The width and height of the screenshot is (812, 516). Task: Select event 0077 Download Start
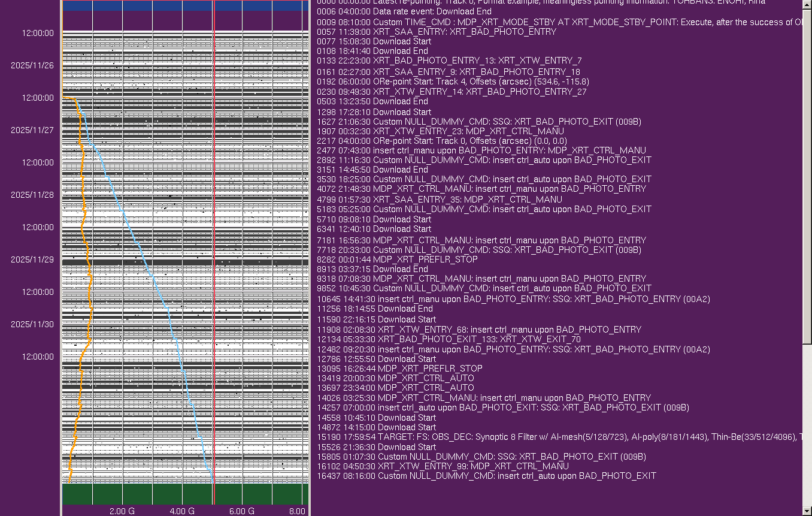click(x=374, y=41)
